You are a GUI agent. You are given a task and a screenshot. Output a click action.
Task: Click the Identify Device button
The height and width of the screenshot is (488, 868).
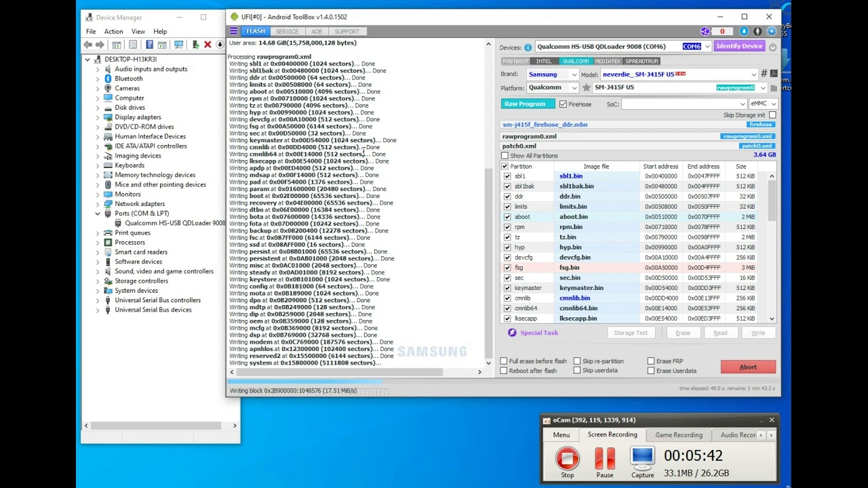[x=739, y=46]
